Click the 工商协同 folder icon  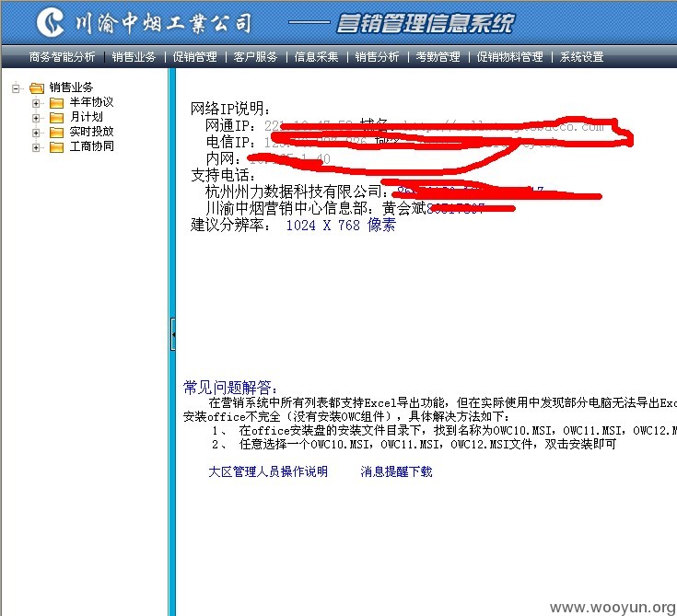click(x=56, y=147)
